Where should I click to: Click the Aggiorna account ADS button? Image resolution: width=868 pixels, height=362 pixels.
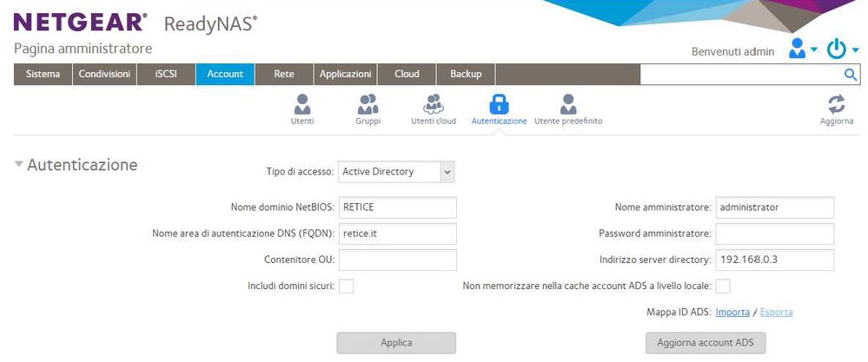[706, 343]
